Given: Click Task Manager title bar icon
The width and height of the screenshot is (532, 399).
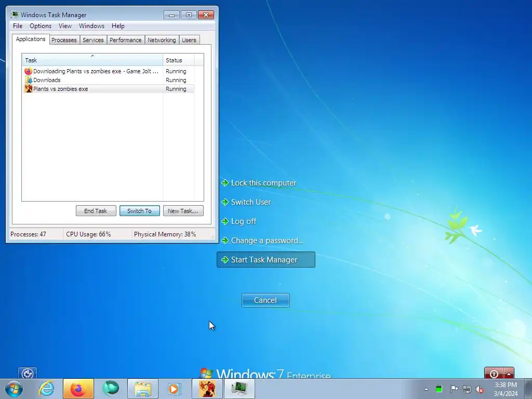Looking at the screenshot, I should coord(14,15).
